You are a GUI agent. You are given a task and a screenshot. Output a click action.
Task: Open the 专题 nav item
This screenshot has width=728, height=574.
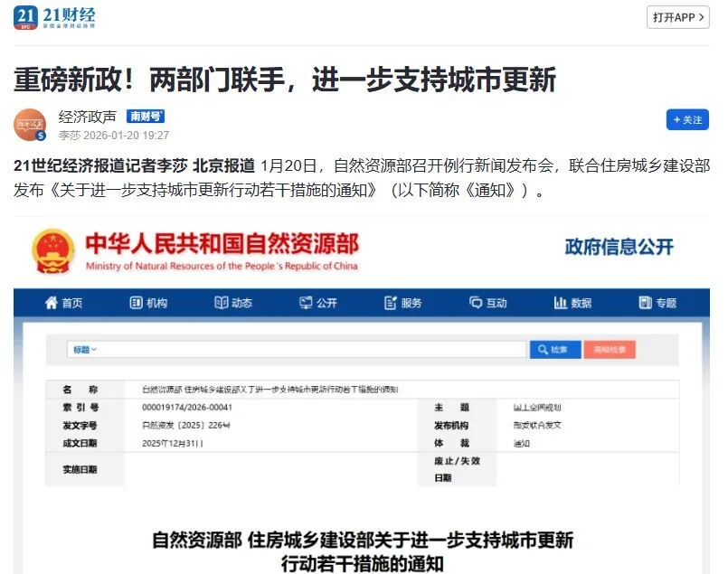pyautogui.click(x=657, y=303)
